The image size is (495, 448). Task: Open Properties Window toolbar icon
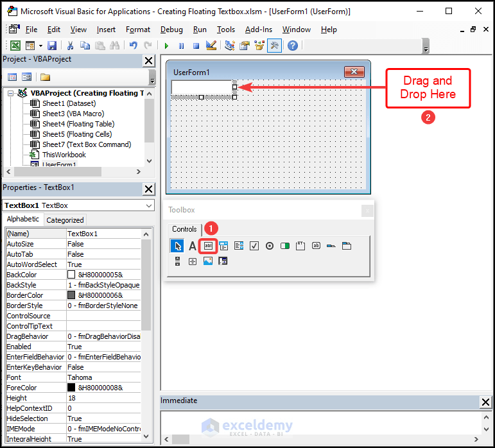[x=245, y=46]
